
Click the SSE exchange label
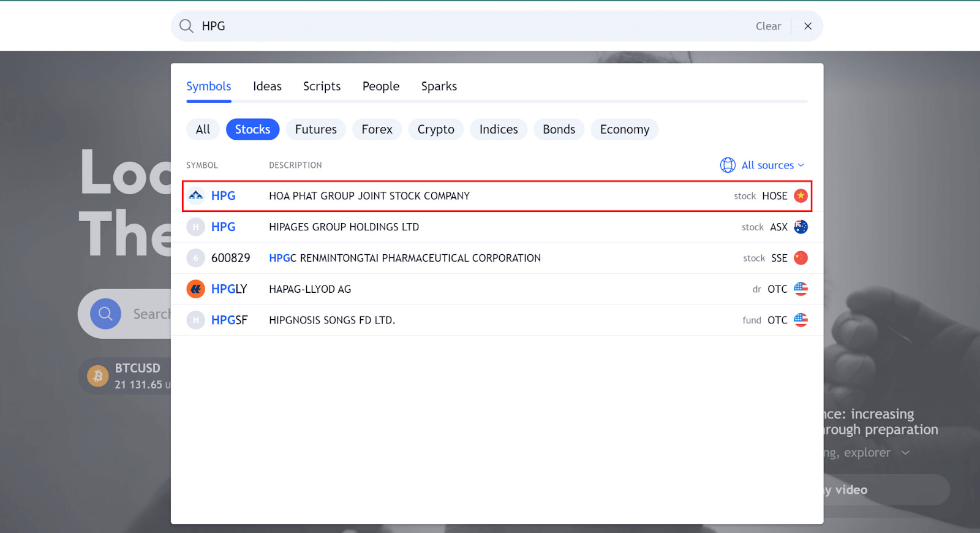(779, 258)
